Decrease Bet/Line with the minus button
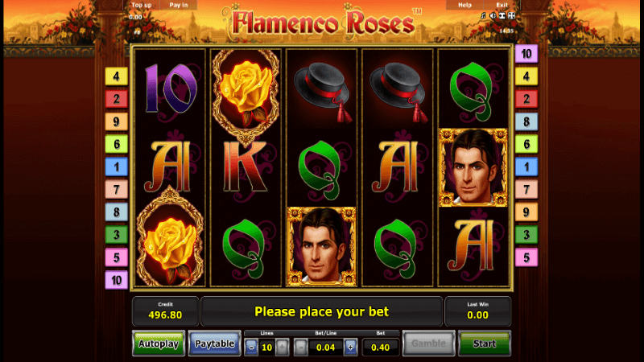Screen dimensions: 644x362 click(x=300, y=348)
